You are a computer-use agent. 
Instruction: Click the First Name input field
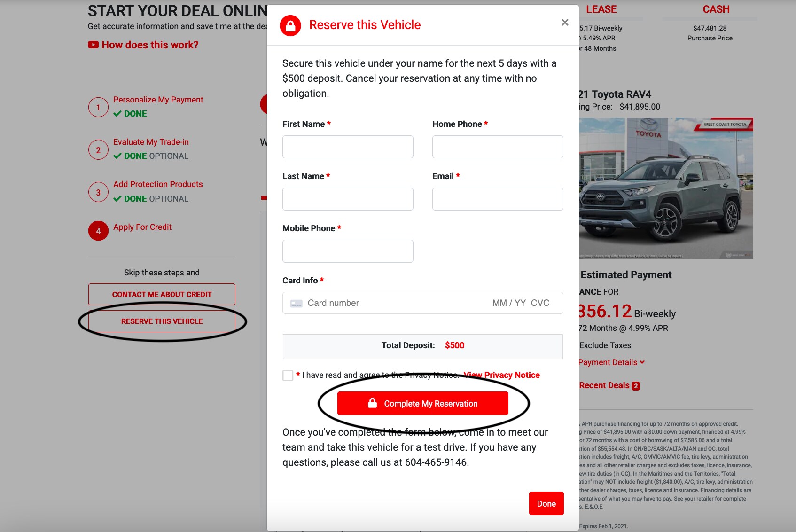348,147
